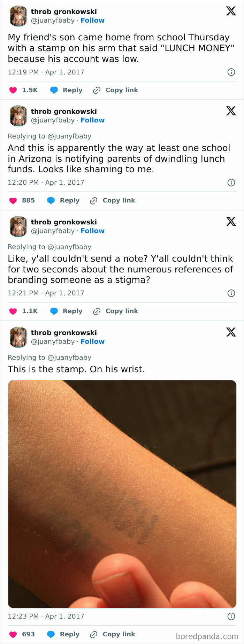Click the X logo on the first tweet
This screenshot has height=644, width=244.
tap(231, 11)
